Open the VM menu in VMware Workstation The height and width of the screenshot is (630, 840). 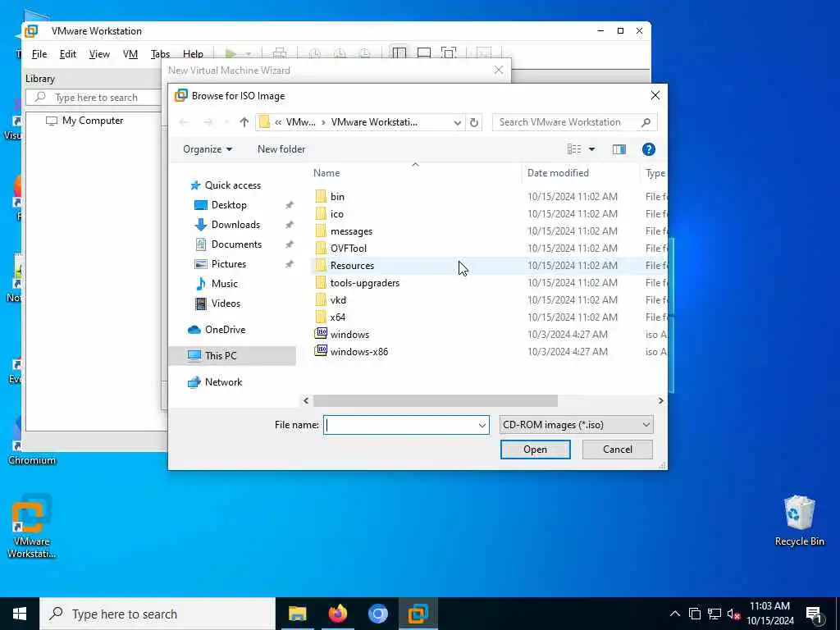pyautogui.click(x=130, y=54)
